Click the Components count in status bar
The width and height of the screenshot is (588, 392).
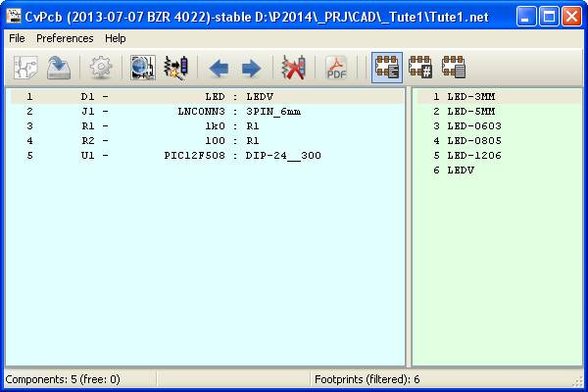(63, 379)
